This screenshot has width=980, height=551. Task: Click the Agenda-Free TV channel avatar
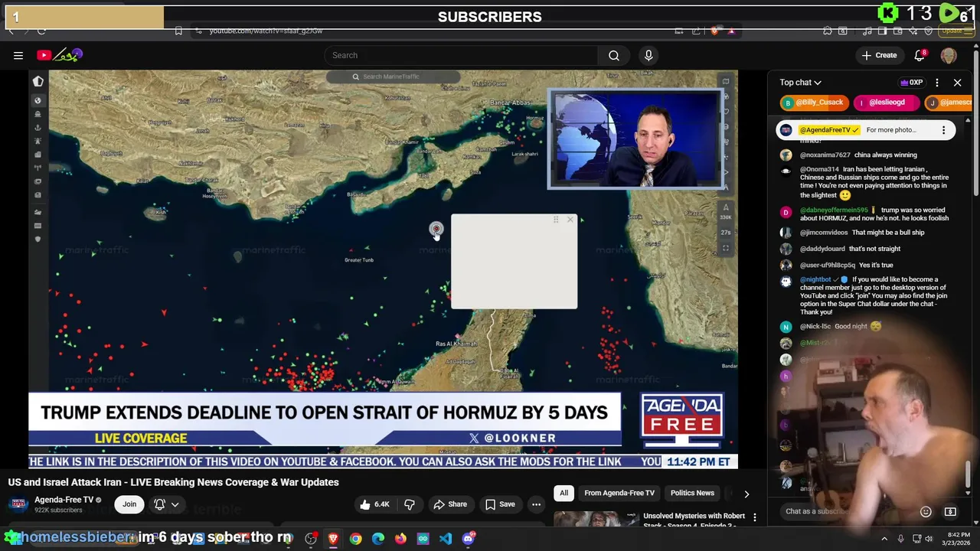18,504
